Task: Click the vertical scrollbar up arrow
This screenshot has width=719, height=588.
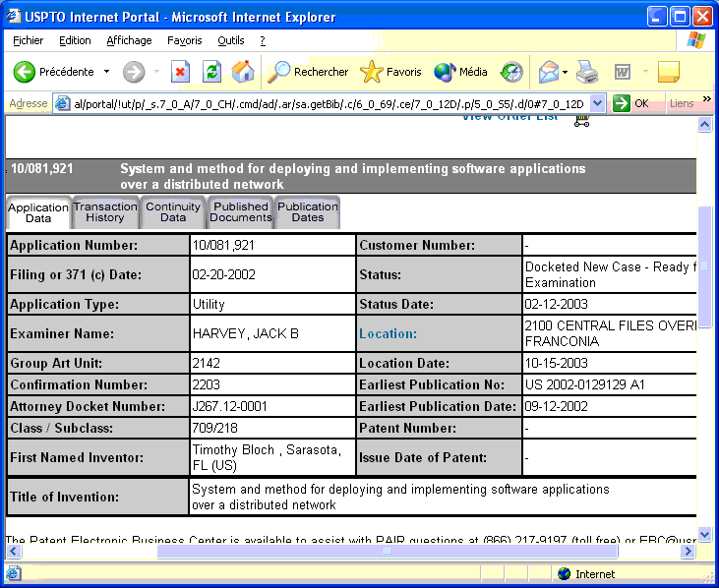Action: click(x=705, y=124)
